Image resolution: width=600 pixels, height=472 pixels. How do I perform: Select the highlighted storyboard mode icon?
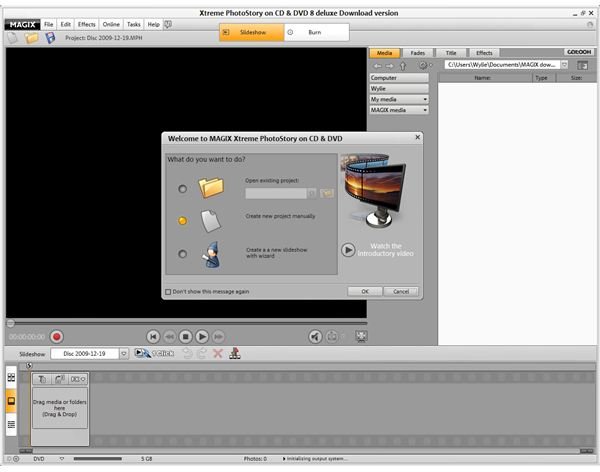(11, 401)
